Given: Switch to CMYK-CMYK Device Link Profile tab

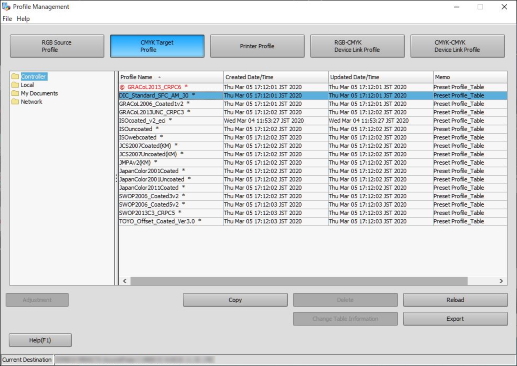Looking at the screenshot, I should [x=457, y=46].
